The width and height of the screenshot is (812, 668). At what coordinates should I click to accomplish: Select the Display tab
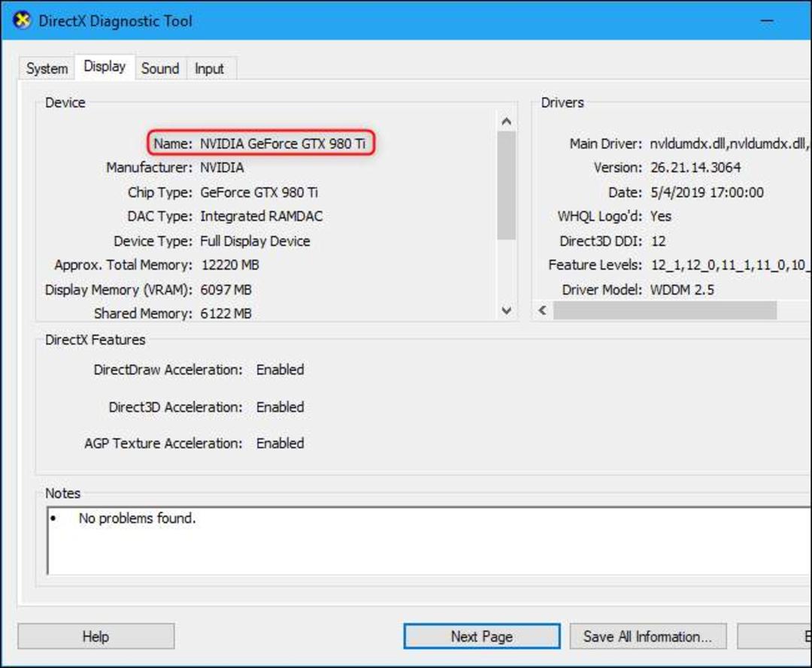[x=105, y=67]
